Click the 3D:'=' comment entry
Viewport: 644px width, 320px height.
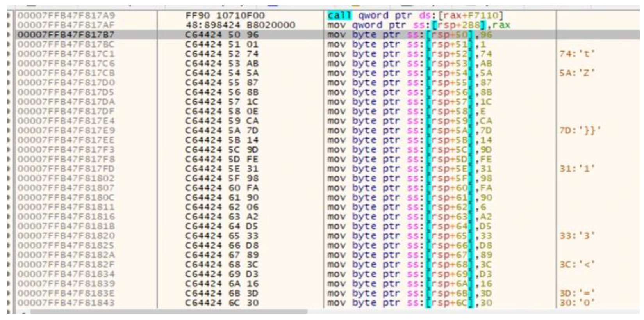[x=577, y=293]
